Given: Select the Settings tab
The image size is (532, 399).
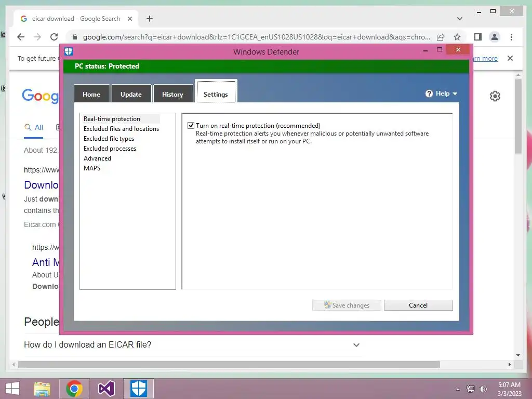Looking at the screenshot, I should coord(216,91).
